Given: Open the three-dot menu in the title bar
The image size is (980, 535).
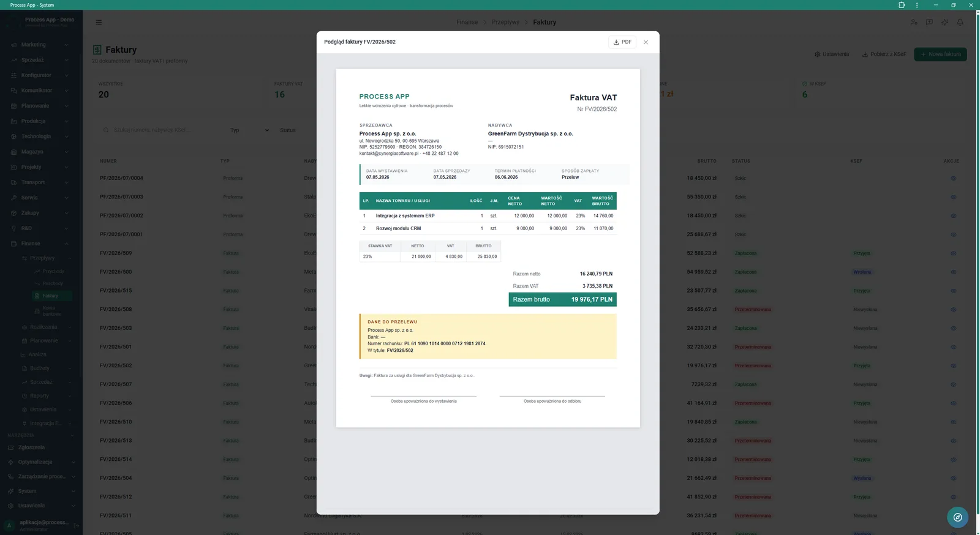Looking at the screenshot, I should click(x=917, y=5).
